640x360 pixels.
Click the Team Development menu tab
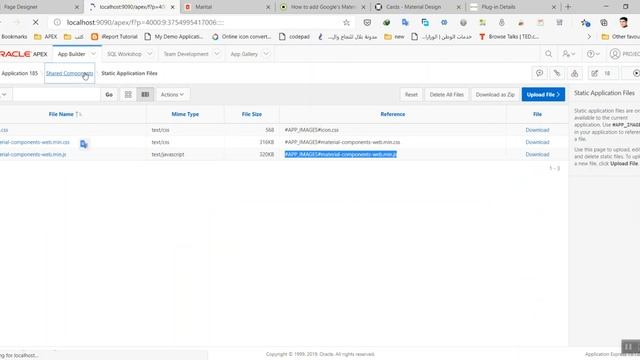186,54
